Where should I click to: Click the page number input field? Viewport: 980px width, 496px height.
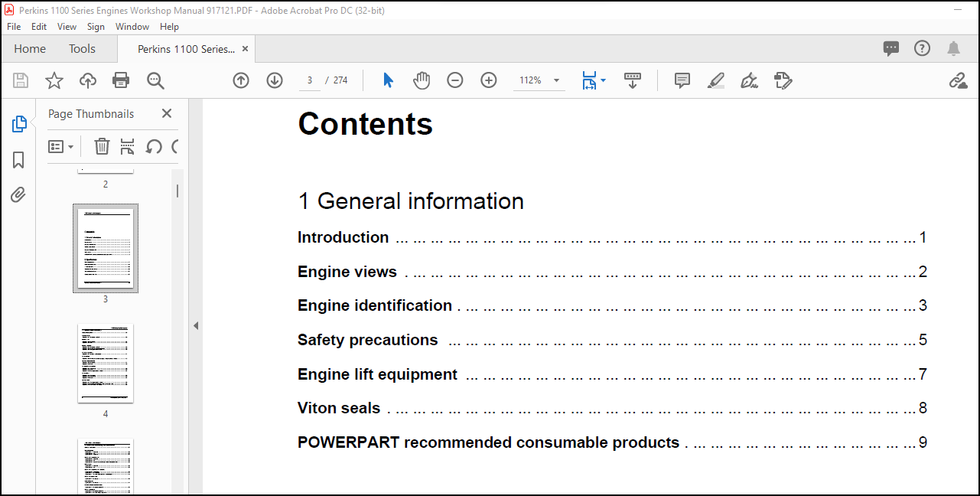[310, 80]
